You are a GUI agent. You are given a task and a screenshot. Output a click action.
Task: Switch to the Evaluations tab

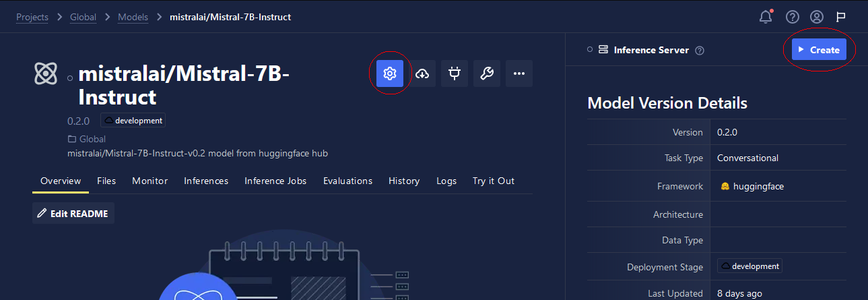[x=347, y=181]
